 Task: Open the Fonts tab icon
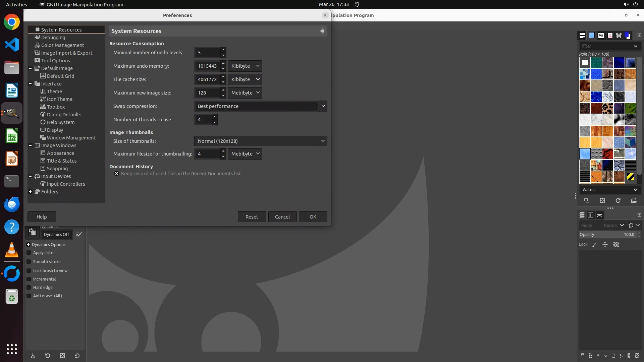601,36
